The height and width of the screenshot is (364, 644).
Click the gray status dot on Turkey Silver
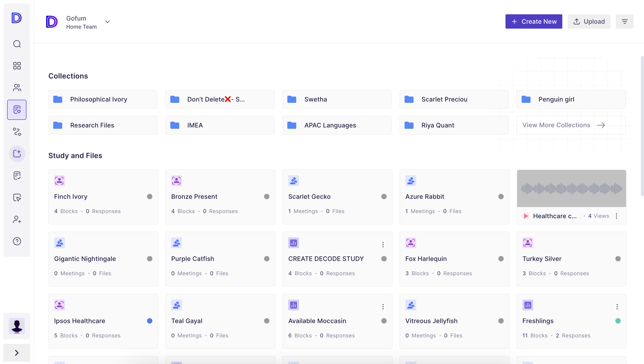coord(618,259)
